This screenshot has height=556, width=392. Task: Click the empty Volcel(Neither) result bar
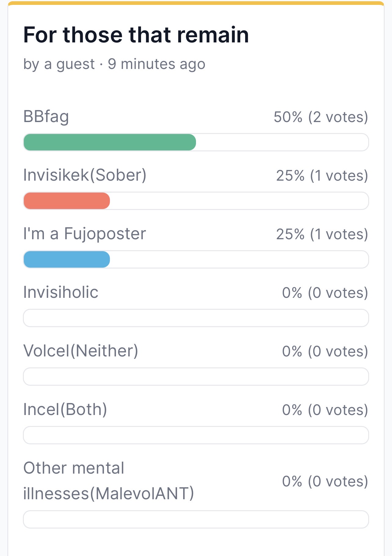coord(196,377)
